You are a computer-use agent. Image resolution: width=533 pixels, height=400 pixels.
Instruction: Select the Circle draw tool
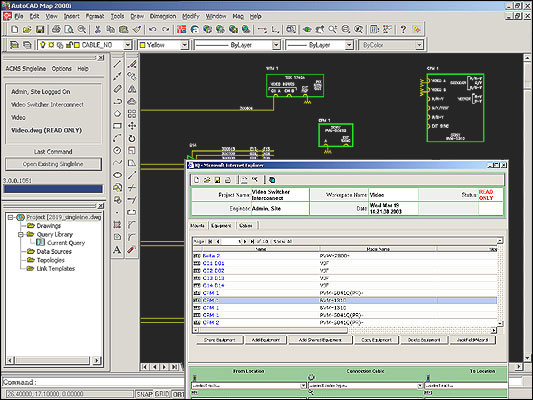coord(117,150)
